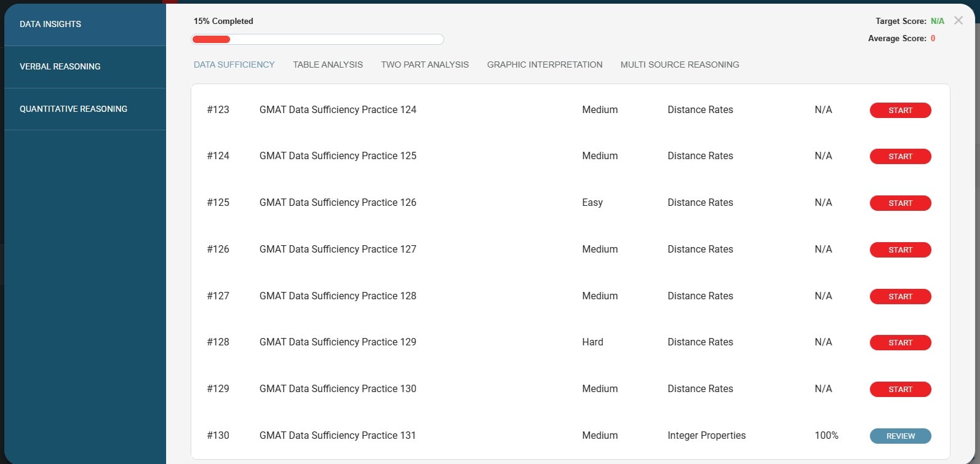Switch to the Two Part Analysis tab
This screenshot has height=464, width=980.
(424, 65)
